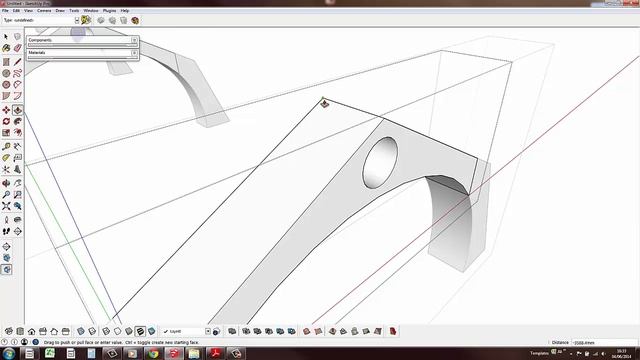Select the Dimension tool
Screen dimensions: 640x360
18,147
